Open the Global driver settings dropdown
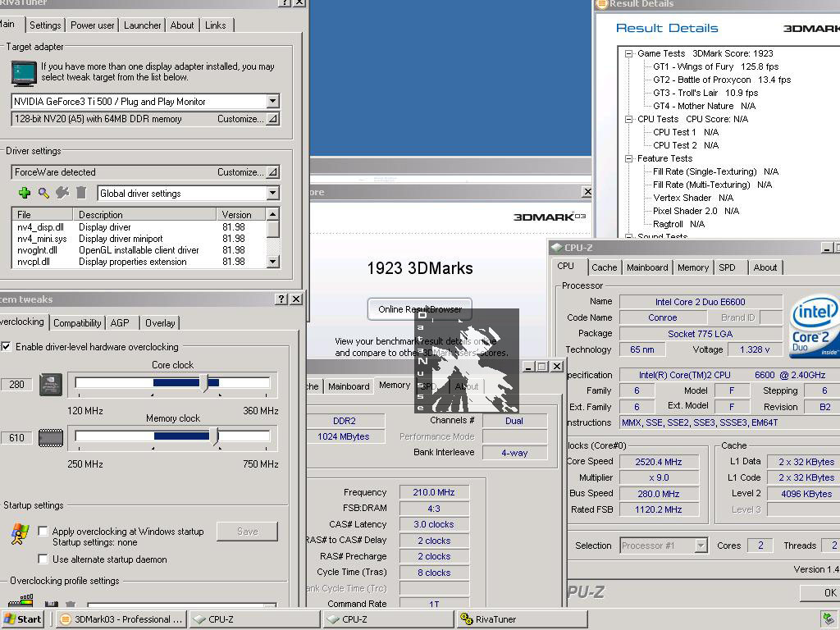 [x=272, y=193]
